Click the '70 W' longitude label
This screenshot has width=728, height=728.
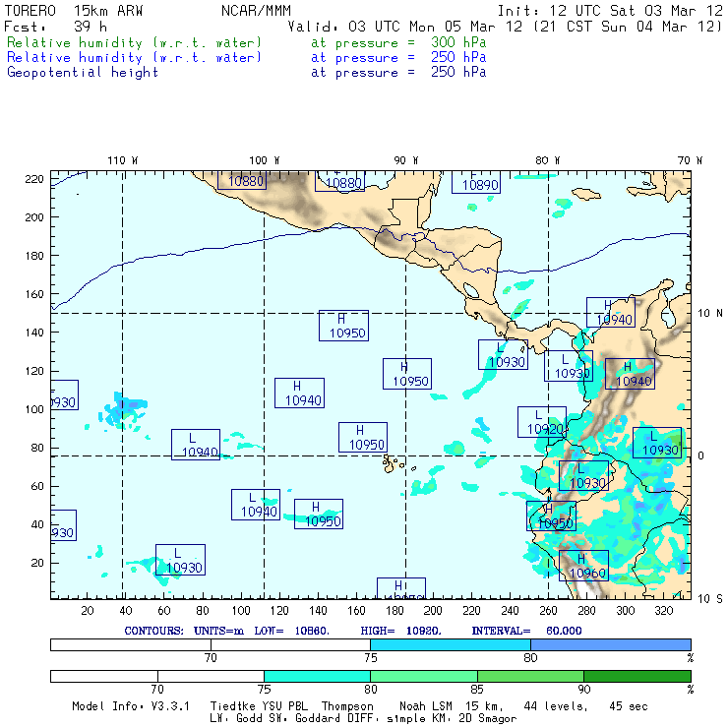click(x=690, y=160)
